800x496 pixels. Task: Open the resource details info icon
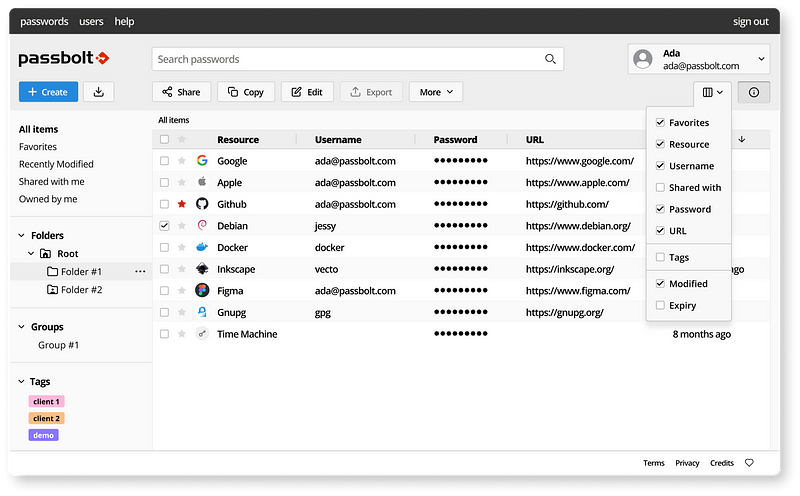pyautogui.click(x=754, y=92)
